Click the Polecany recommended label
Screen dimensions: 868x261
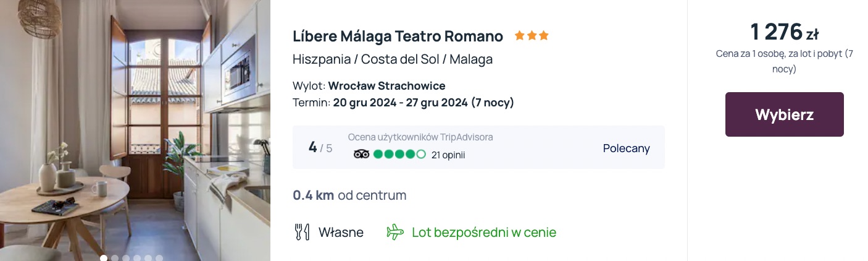(x=626, y=148)
